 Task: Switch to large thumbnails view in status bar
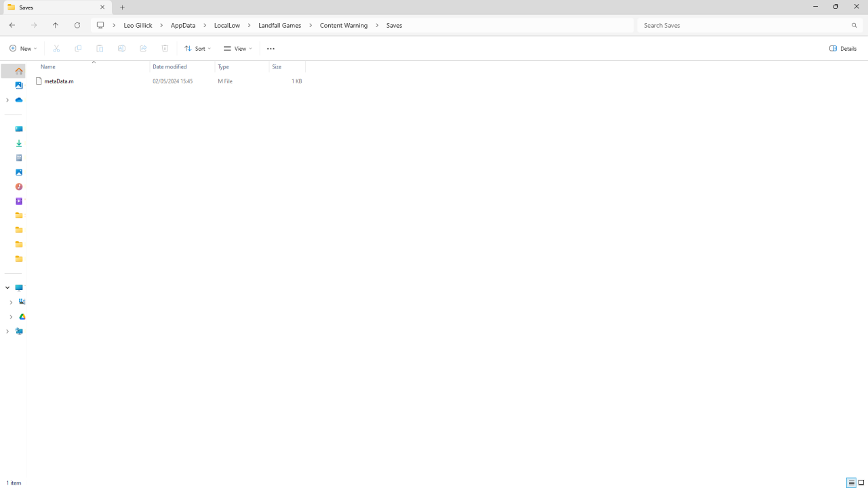pyautogui.click(x=861, y=483)
